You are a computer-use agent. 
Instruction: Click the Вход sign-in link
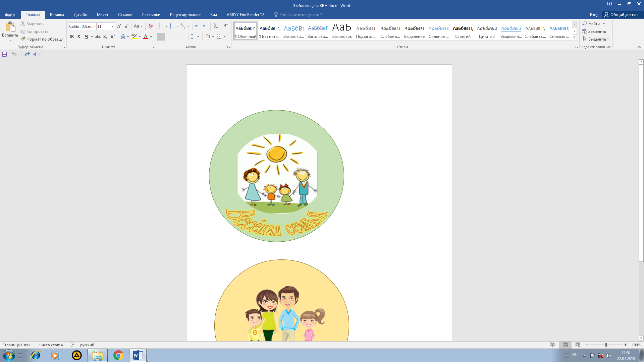coord(594,15)
